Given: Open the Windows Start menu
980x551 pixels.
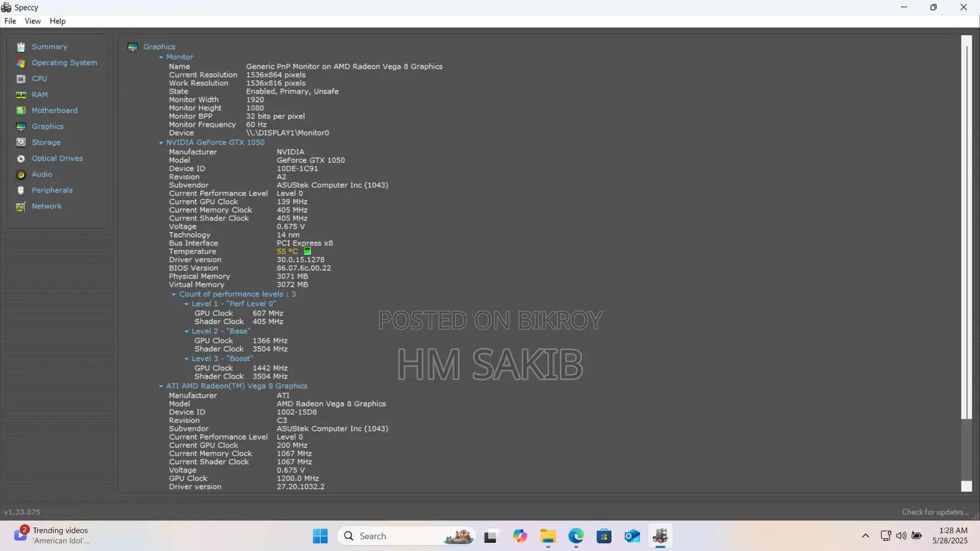Looking at the screenshot, I should pos(320,536).
